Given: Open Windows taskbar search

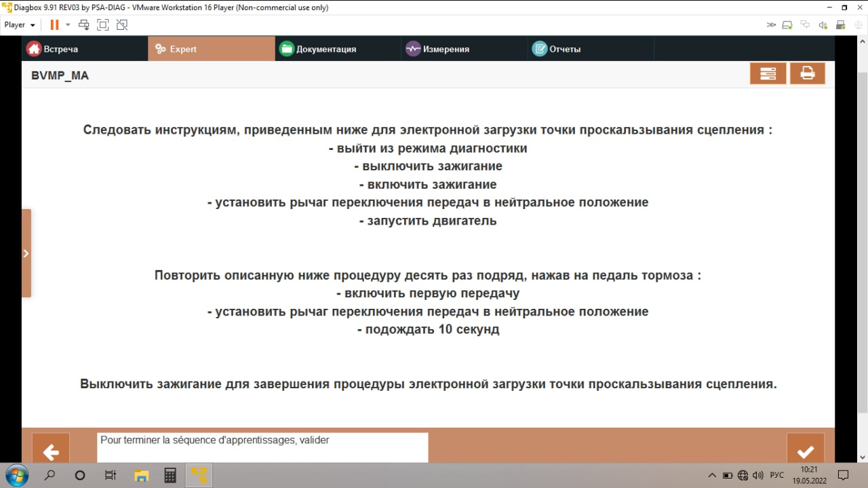Looking at the screenshot, I should [50, 476].
